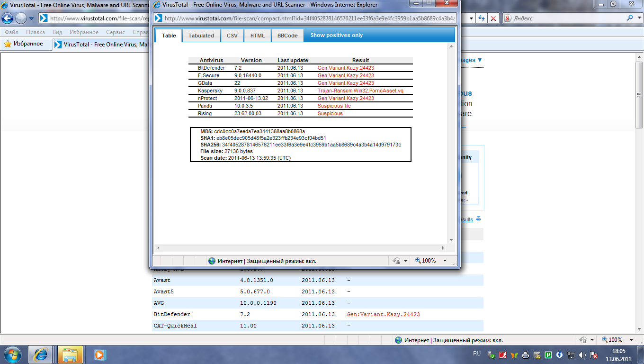The image size is (644, 364).
Task: Select the VirusTotal browser tab in main window
Action: [102, 45]
